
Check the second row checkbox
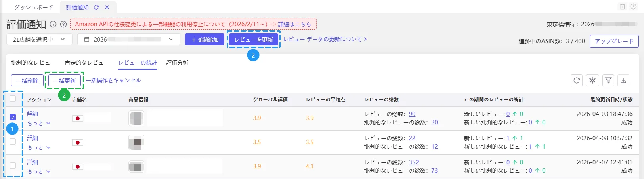coord(13,141)
